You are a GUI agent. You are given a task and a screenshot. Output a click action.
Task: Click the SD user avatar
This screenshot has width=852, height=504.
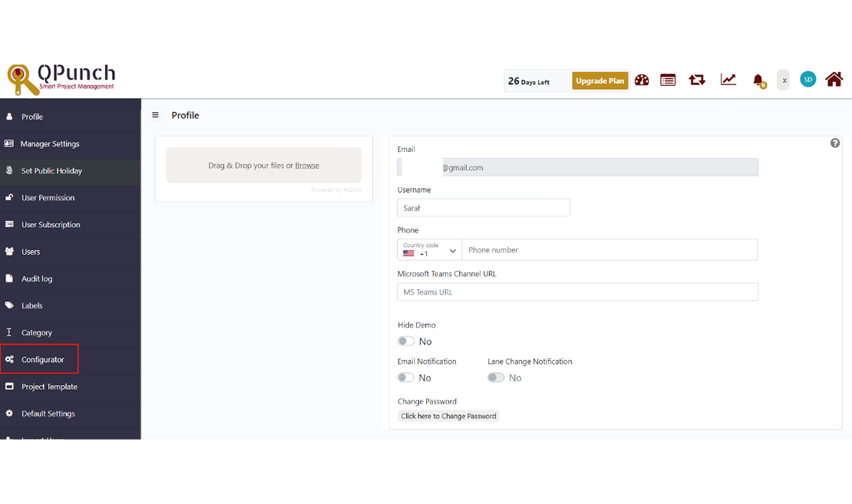coord(808,80)
